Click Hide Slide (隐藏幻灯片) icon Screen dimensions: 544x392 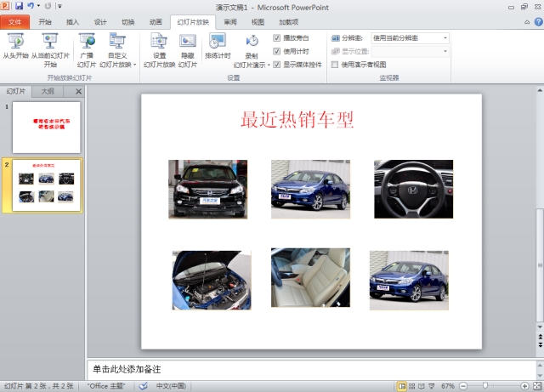pos(188,48)
